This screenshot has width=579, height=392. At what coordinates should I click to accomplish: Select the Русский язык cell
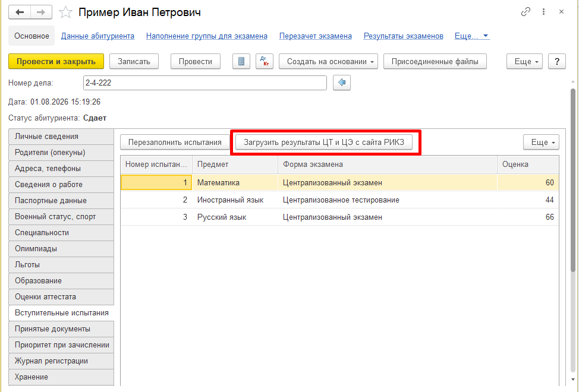pyautogui.click(x=235, y=217)
